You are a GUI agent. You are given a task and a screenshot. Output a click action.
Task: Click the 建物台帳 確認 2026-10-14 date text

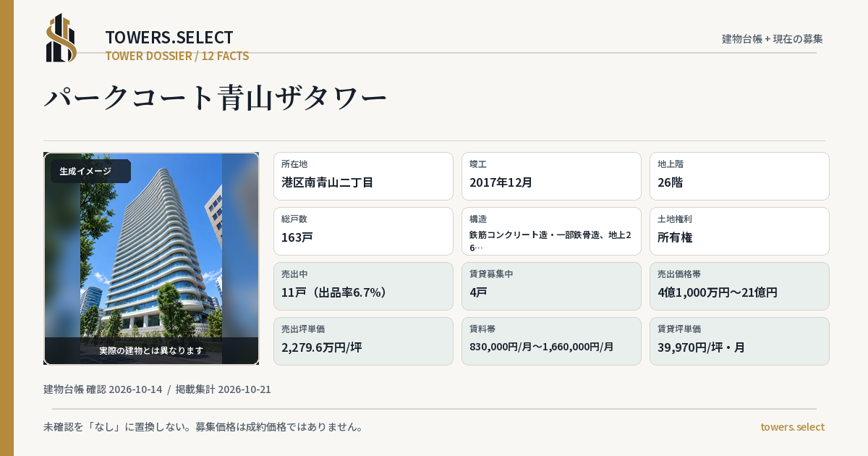[103, 389]
